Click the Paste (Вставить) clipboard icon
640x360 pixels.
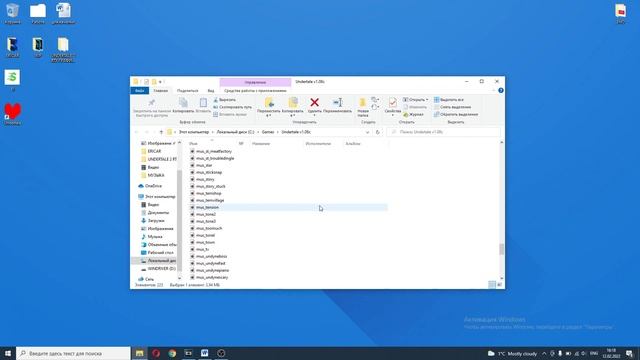pos(203,102)
